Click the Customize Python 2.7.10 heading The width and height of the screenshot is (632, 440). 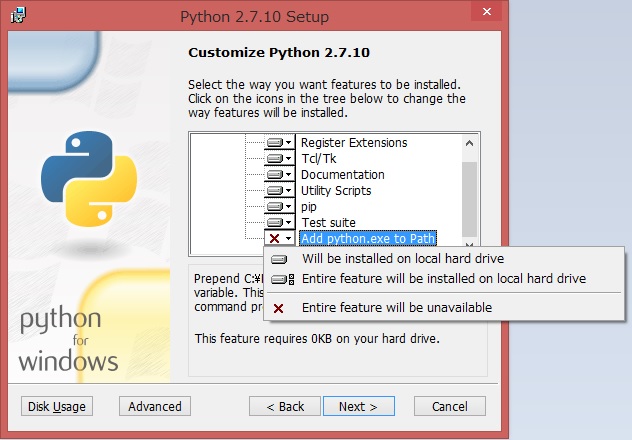(x=279, y=52)
